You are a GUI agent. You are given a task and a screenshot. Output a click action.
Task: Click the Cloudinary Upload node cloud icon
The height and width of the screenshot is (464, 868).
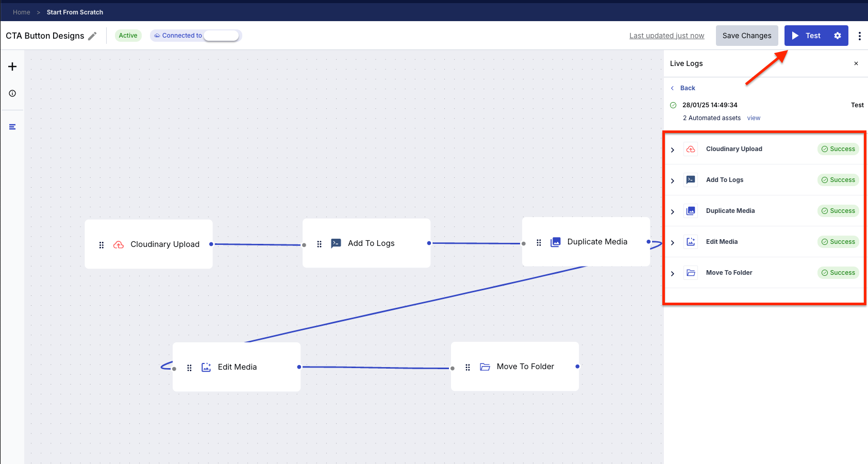point(119,244)
